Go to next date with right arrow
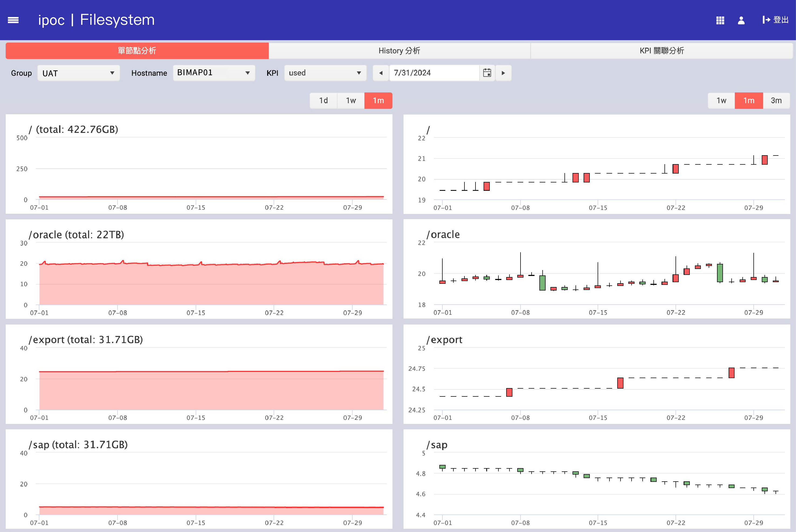This screenshot has height=532, width=796. pyautogui.click(x=503, y=73)
